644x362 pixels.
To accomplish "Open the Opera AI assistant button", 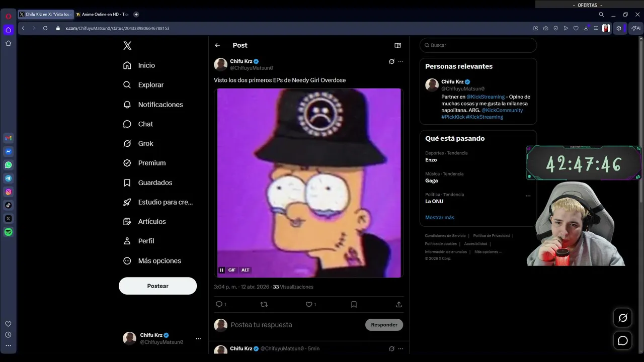I will pyautogui.click(x=636, y=28).
